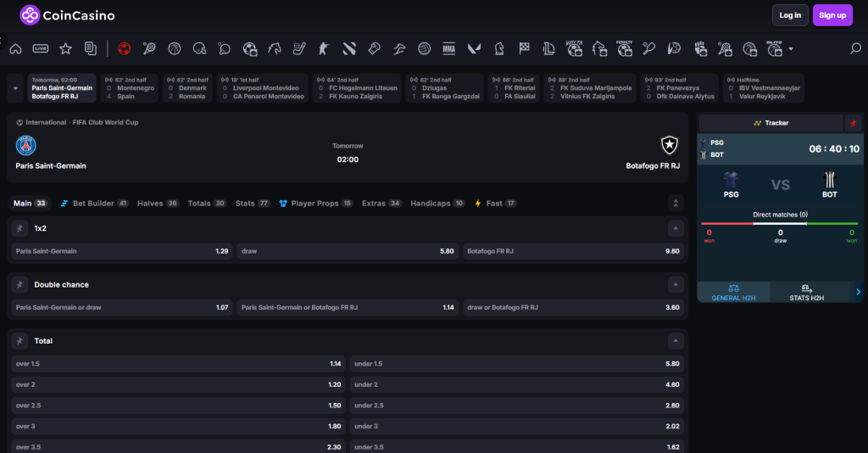
Task: Select the horse racing icon
Action: (275, 48)
